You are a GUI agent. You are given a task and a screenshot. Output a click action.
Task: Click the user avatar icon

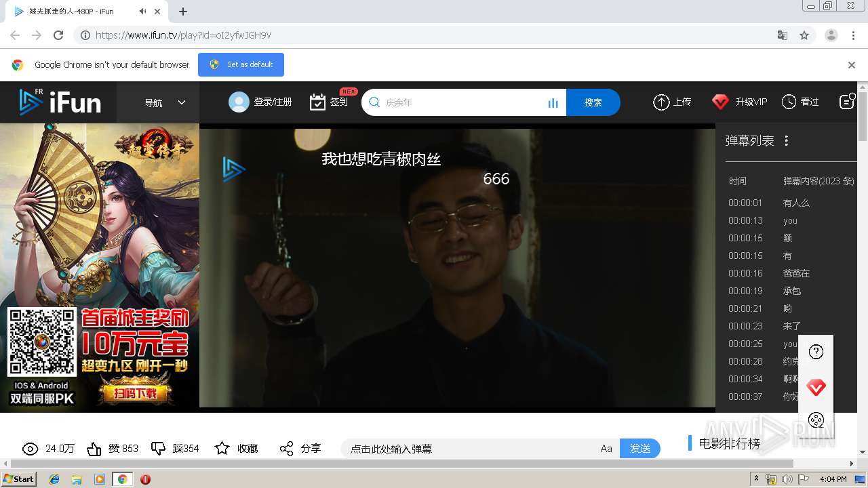coord(239,102)
